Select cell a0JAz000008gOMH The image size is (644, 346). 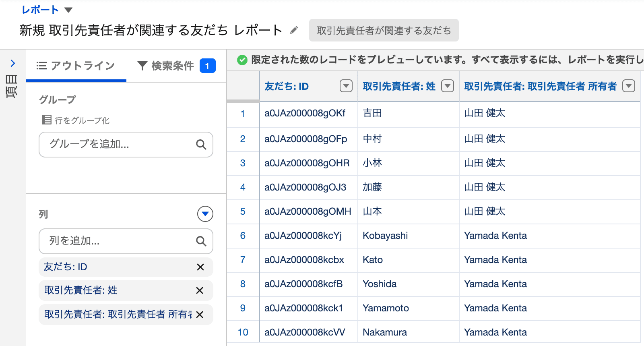[308, 211]
